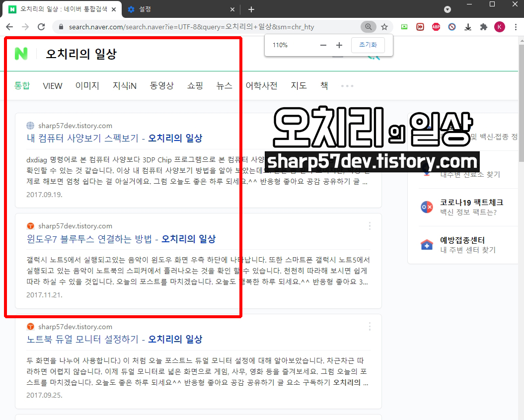Go forward in the browser
The height and width of the screenshot is (420, 524).
(25, 27)
